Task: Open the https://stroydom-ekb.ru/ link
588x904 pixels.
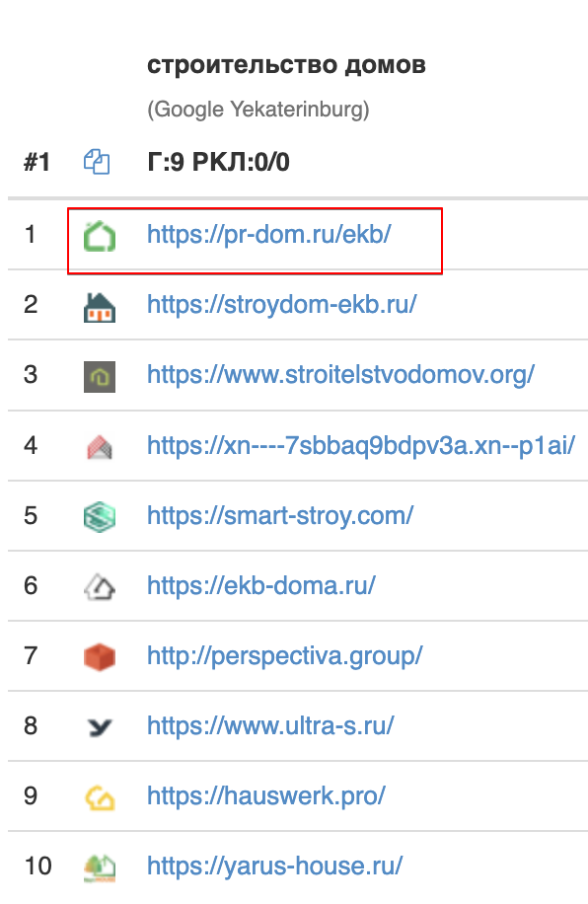Action: pos(282,305)
